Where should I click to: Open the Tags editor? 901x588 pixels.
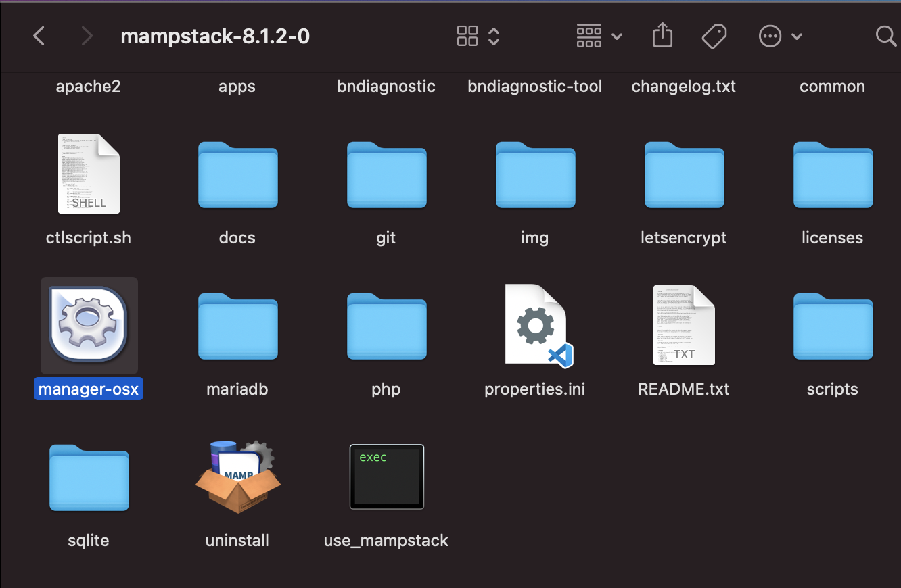point(714,36)
